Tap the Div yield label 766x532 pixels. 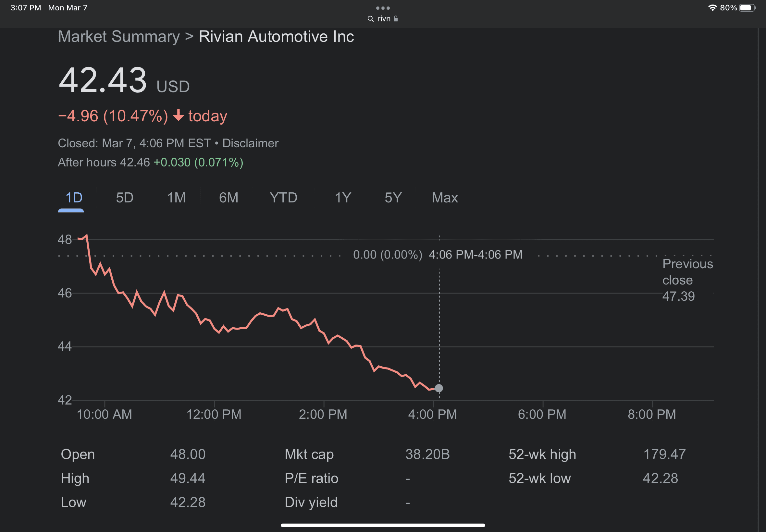coord(311,502)
